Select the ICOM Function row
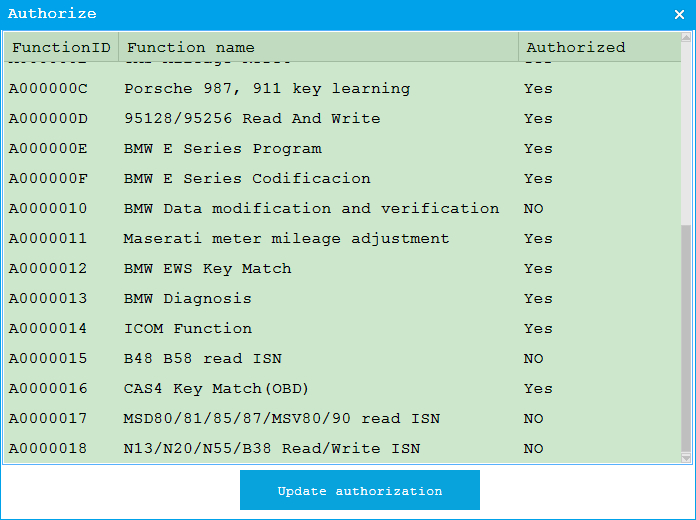The width and height of the screenshot is (696, 520). (x=188, y=329)
